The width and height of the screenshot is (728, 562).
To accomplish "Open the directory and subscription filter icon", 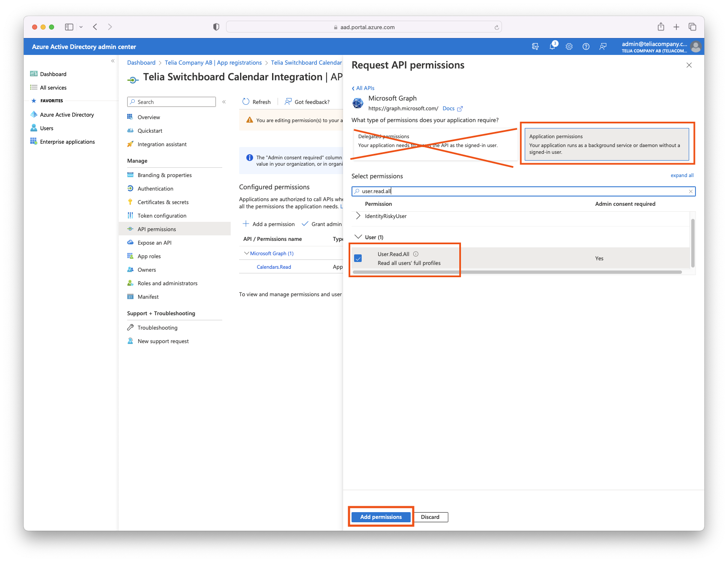I will [x=535, y=46].
